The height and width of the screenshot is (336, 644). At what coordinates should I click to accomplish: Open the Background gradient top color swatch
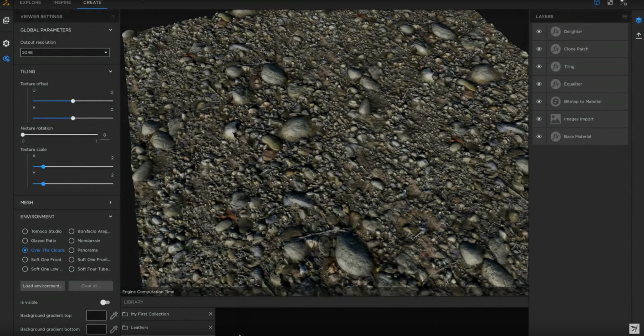point(96,315)
